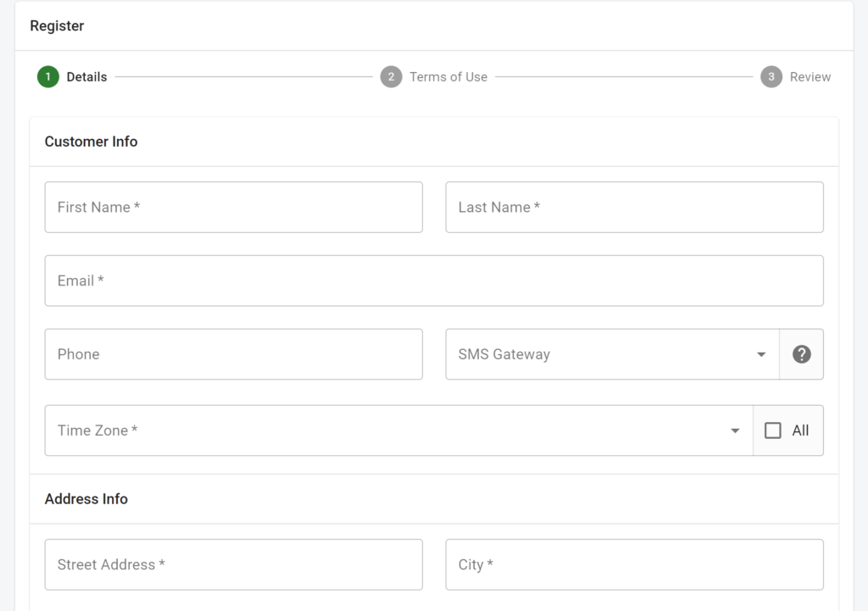Enable the All time zones checkbox
Image resolution: width=868 pixels, height=611 pixels.
[773, 430]
